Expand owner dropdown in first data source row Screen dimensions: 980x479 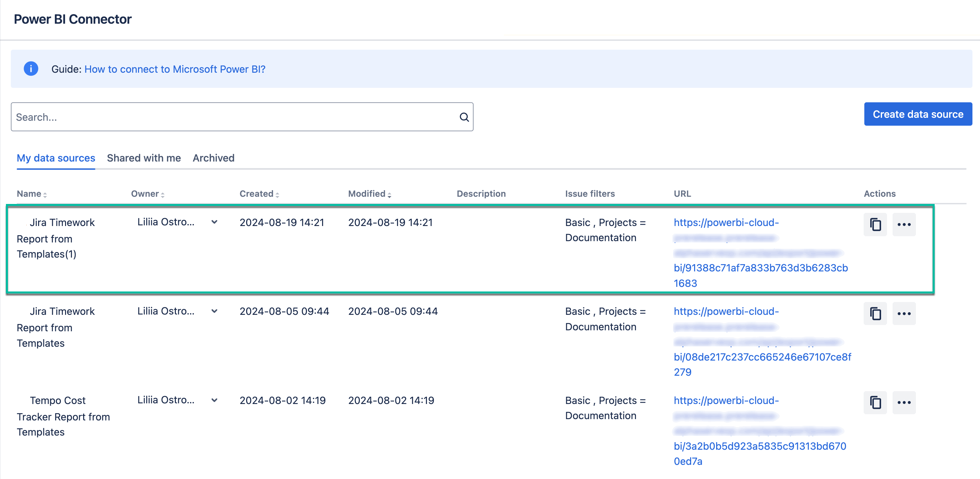coord(214,222)
